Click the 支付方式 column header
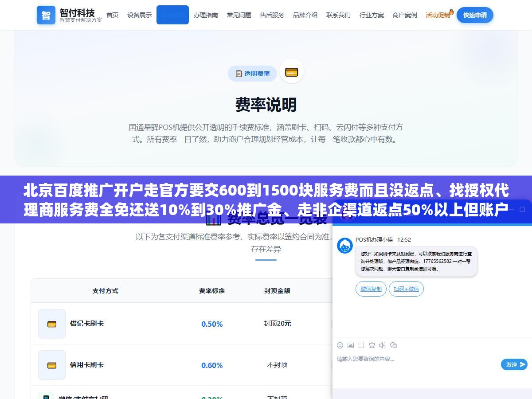532x399 pixels. (x=106, y=291)
